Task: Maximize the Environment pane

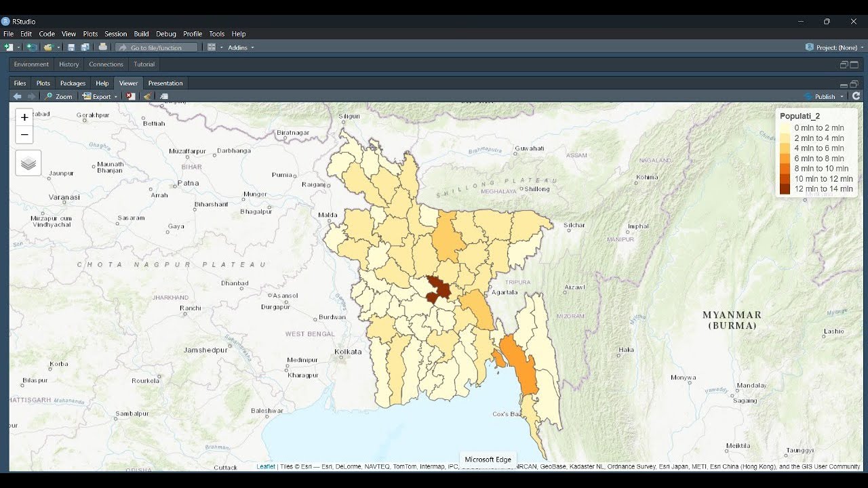Action: coord(854,64)
